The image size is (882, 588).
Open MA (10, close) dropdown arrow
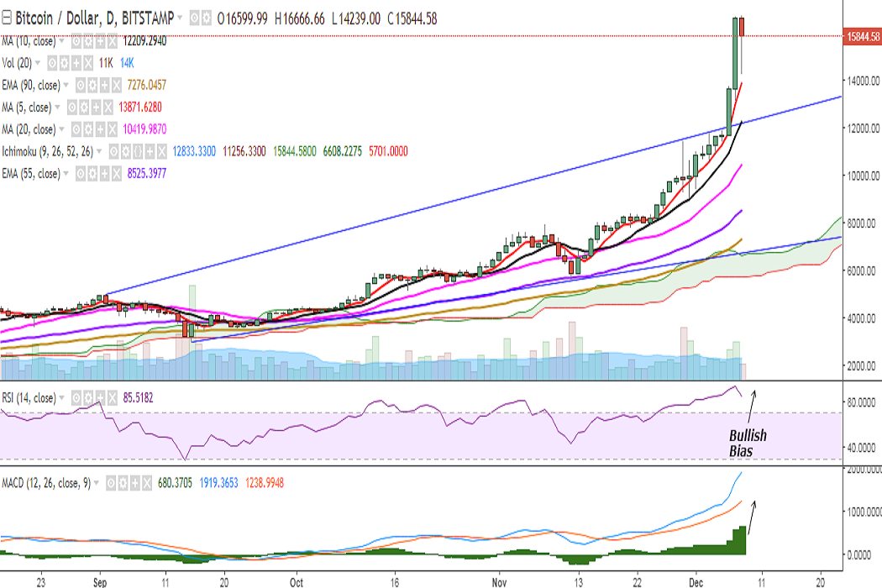coord(62,41)
